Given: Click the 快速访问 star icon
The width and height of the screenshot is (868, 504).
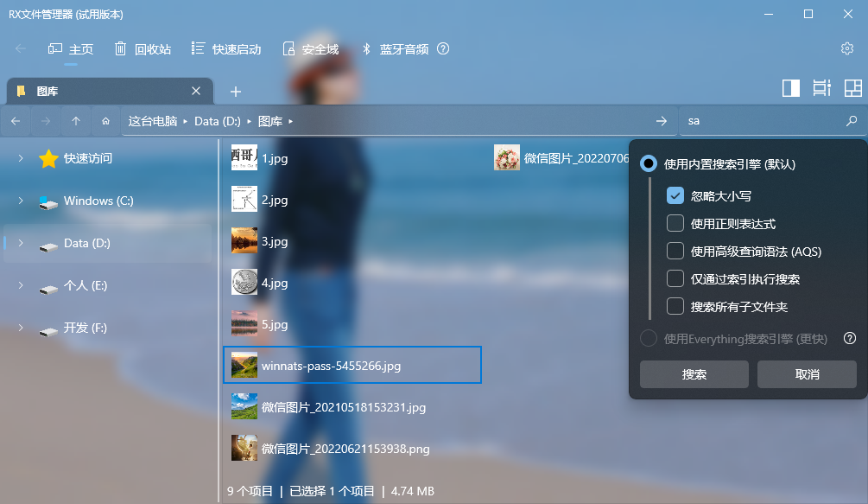Looking at the screenshot, I should (48, 158).
